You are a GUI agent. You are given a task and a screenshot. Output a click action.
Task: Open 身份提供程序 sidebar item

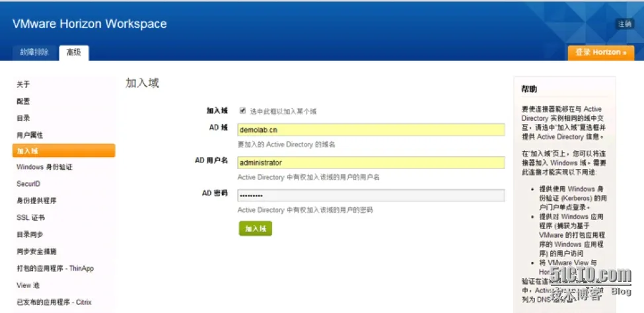pyautogui.click(x=36, y=201)
